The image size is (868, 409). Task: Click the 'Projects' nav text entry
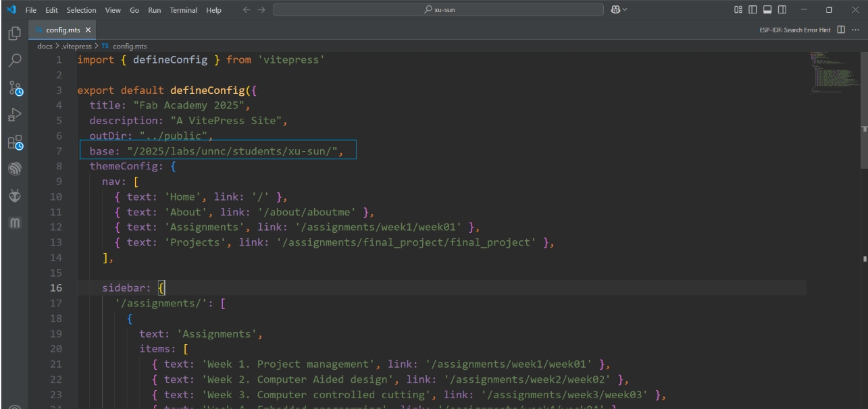196,242
